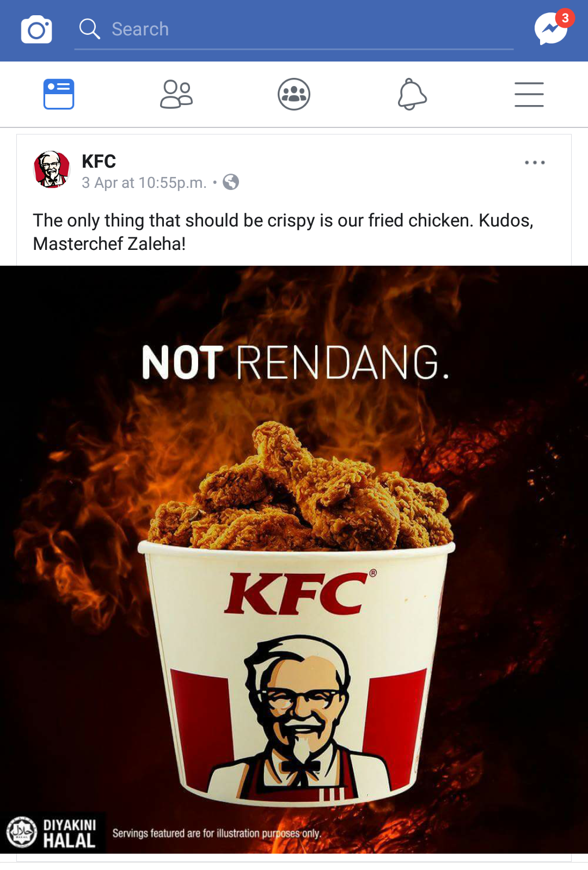Click the search magnifier icon
Screen dimensions: 588x870
(x=90, y=29)
